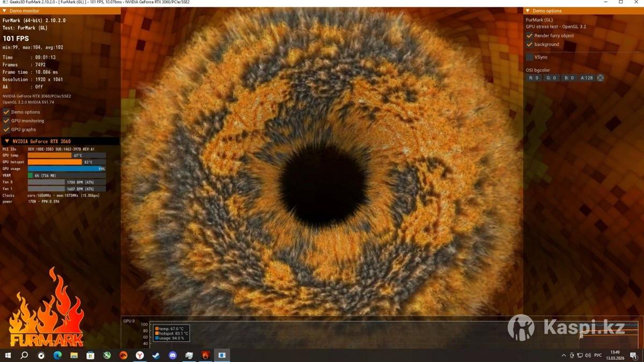Viewport: 644px width, 362px height.
Task: Open Microsoft Store from the taskbar
Action: [x=91, y=355]
